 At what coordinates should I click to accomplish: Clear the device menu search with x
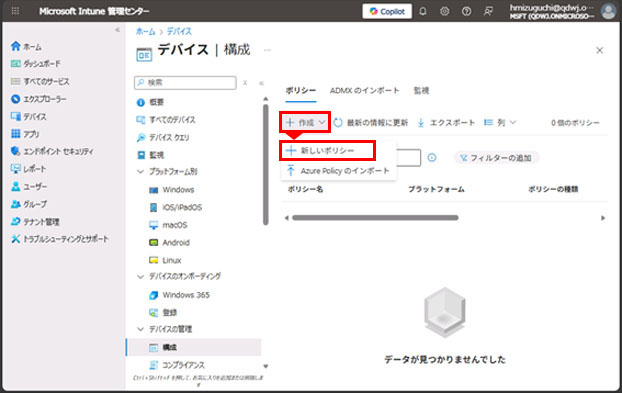coord(245,83)
